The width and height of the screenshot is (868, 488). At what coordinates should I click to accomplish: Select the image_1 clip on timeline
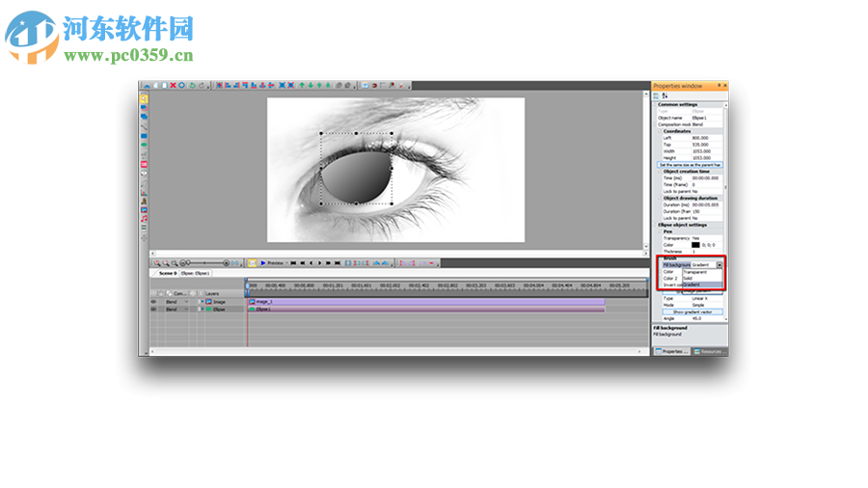pos(426,302)
